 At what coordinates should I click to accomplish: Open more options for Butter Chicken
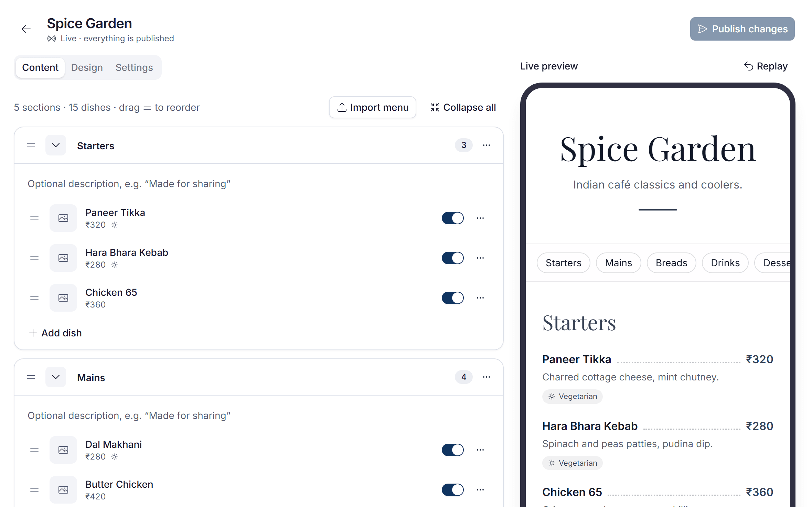pos(480,490)
